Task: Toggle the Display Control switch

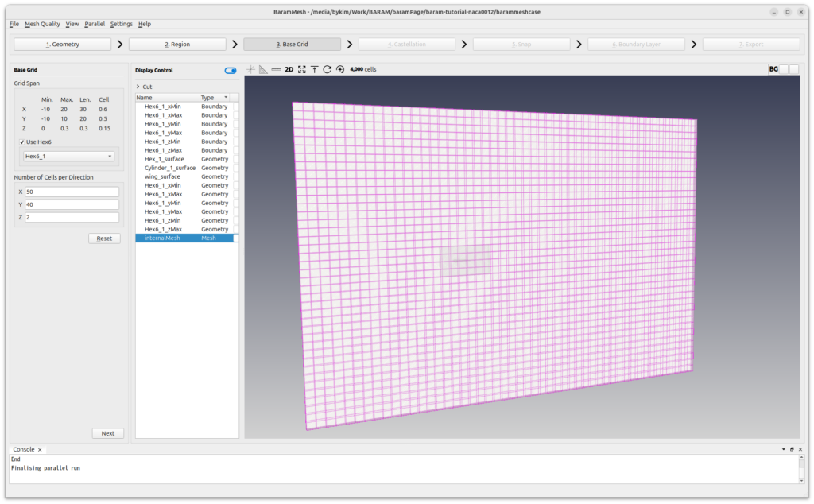Action: pos(231,70)
